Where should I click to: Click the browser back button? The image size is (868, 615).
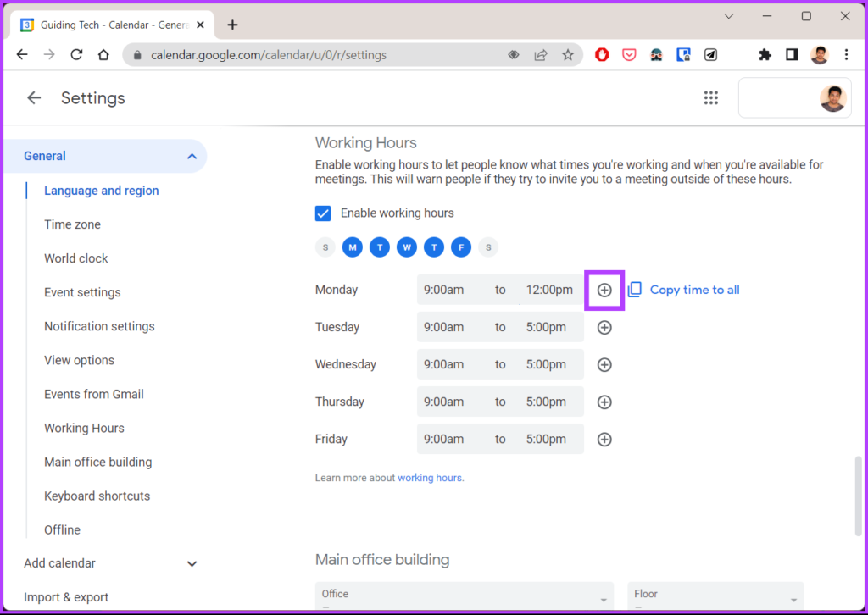click(22, 55)
